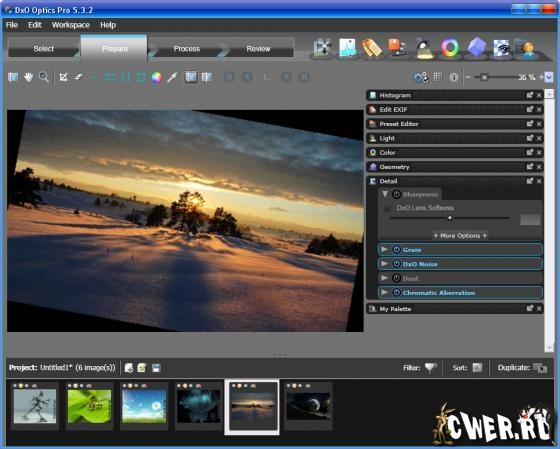Image resolution: width=560 pixels, height=449 pixels.
Task: Click the second project file icon
Action: (x=142, y=368)
